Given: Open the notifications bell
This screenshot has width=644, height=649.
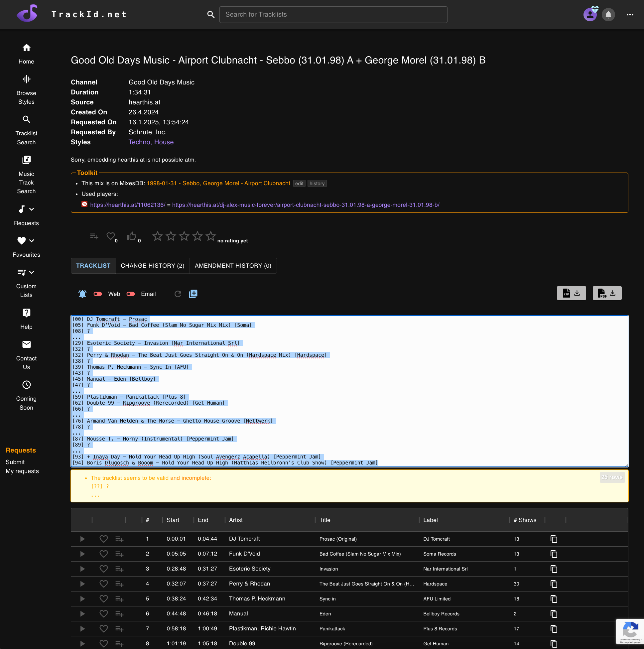Looking at the screenshot, I should tap(608, 14).
